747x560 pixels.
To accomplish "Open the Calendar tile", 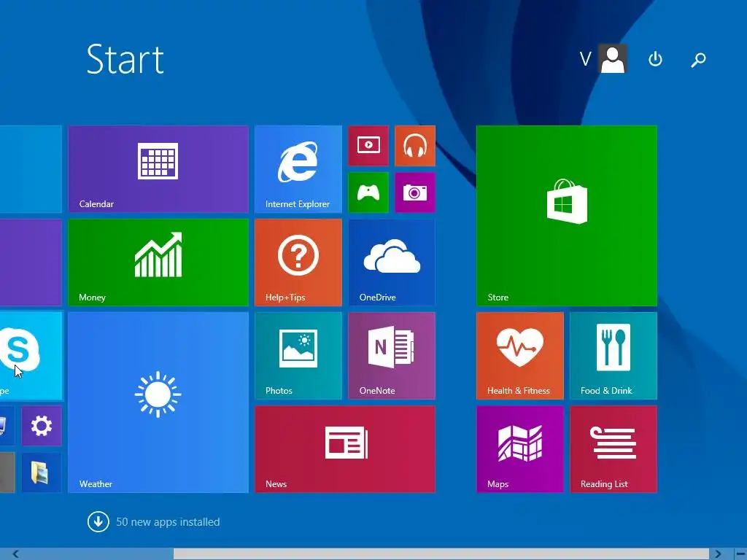I will click(x=158, y=169).
